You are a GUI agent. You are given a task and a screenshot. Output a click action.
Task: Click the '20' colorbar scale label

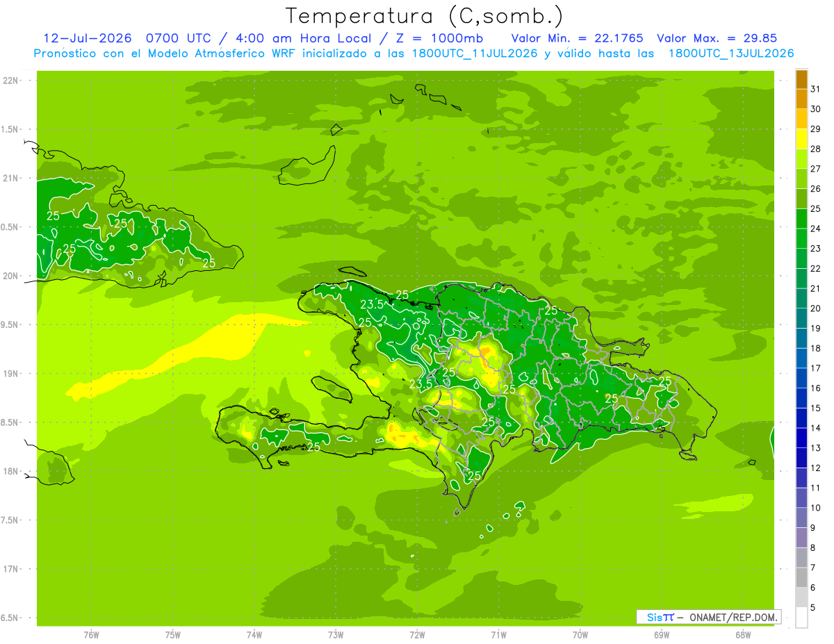(x=816, y=308)
